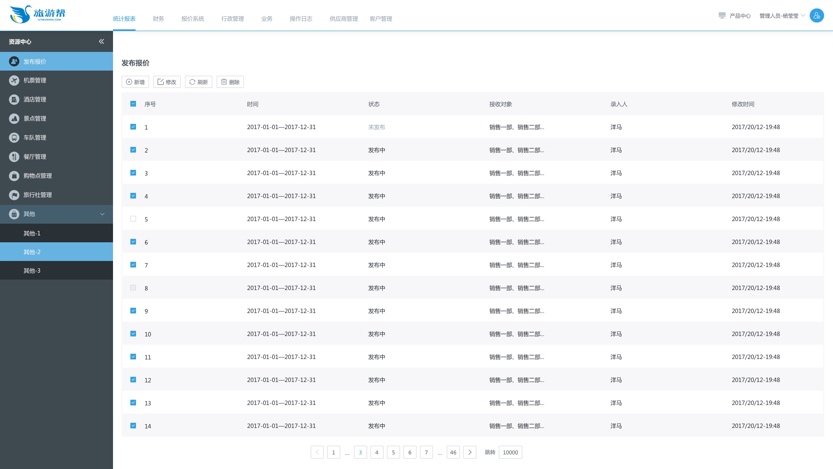
Task: Click the page jump input field
Action: click(x=510, y=452)
